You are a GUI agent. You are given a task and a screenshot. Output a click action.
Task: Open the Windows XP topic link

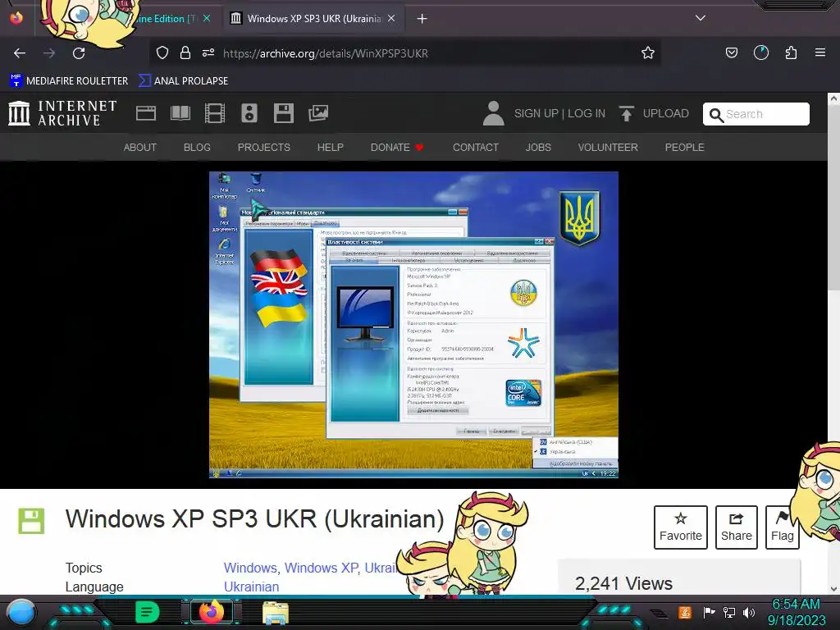point(321,568)
